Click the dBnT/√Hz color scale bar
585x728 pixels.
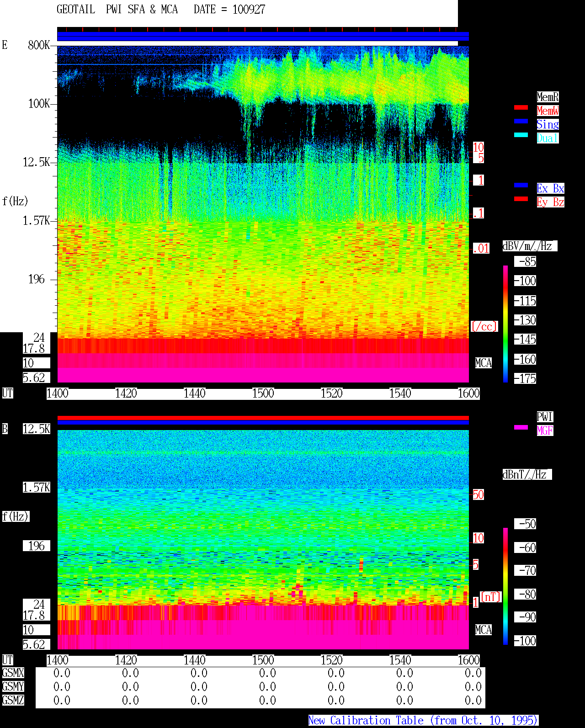[505, 586]
